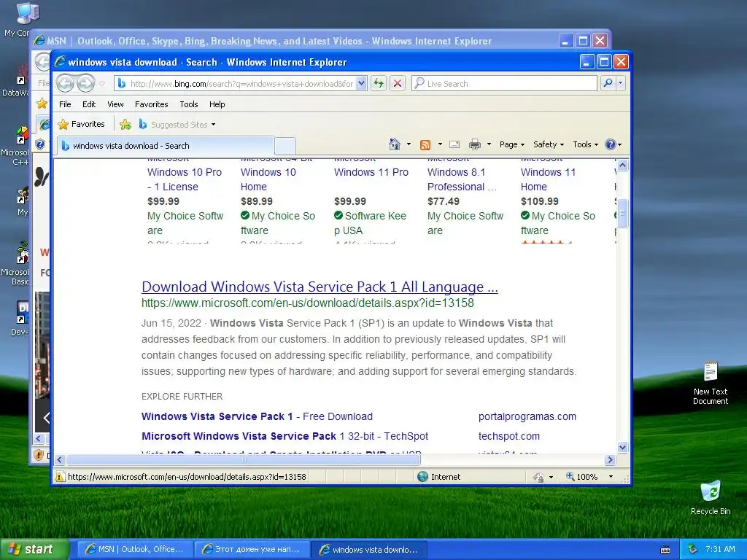Expand the Print options dropdown arrow

point(489,144)
